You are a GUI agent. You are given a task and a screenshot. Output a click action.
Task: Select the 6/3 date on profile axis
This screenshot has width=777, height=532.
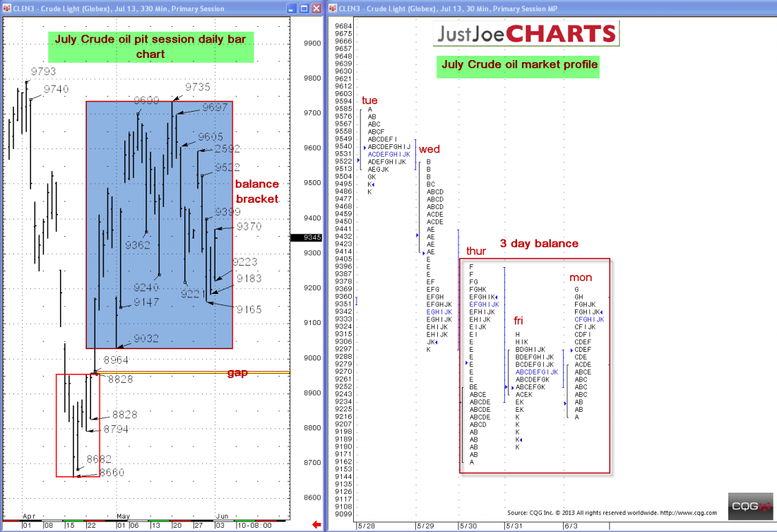pyautogui.click(x=570, y=526)
